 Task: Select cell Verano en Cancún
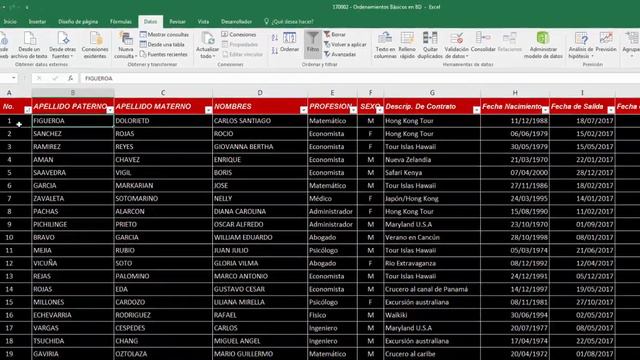point(432,238)
